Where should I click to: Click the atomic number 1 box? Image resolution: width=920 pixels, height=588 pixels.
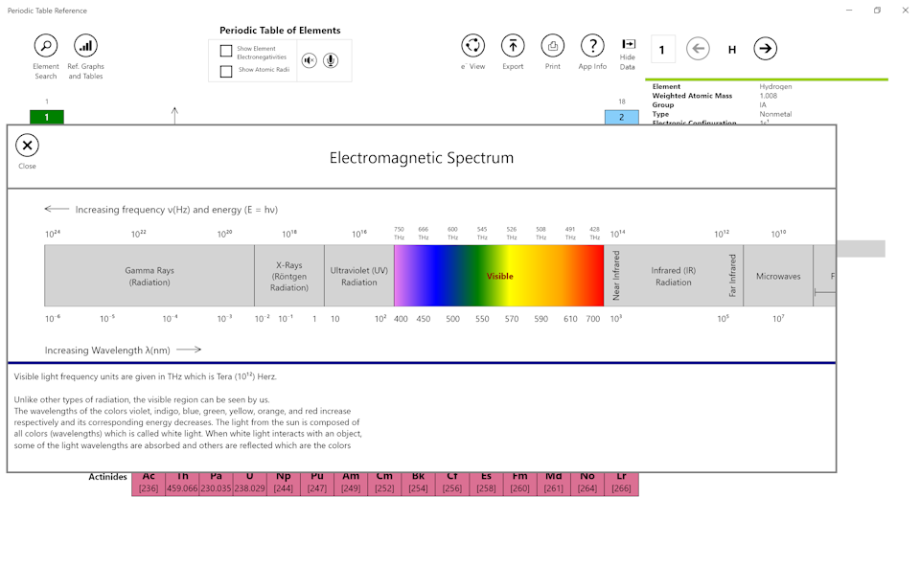(x=662, y=49)
